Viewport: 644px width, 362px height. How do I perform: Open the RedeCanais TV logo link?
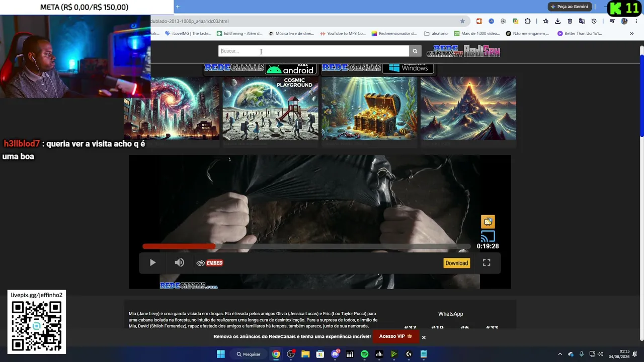445,51
